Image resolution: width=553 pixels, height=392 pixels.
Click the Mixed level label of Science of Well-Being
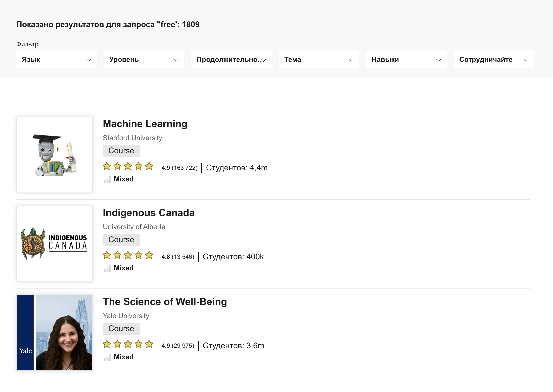(x=124, y=357)
